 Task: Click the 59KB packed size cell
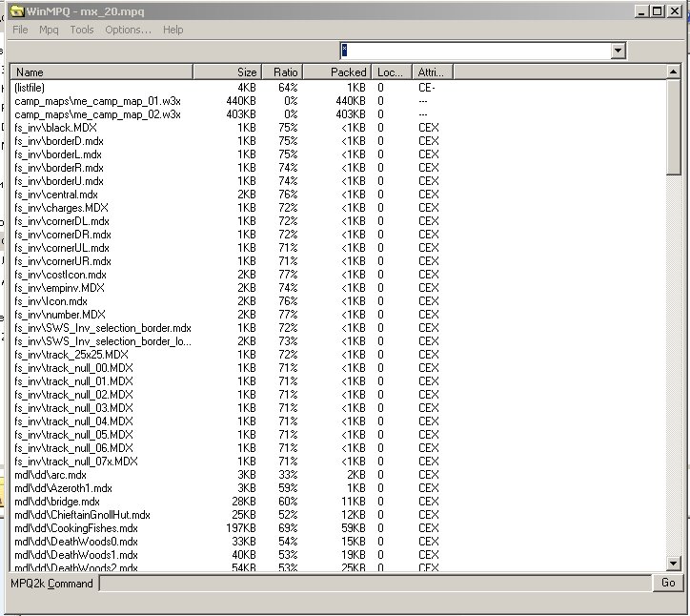point(354,528)
